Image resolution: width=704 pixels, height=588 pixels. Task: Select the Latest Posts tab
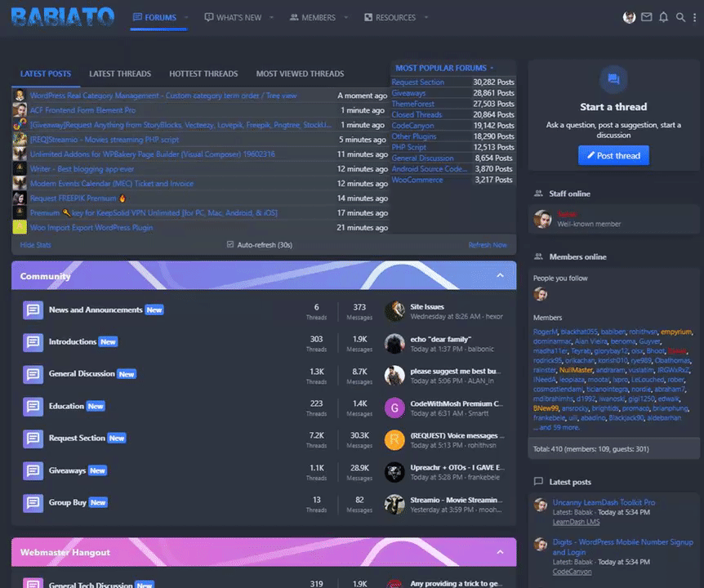coord(46,73)
